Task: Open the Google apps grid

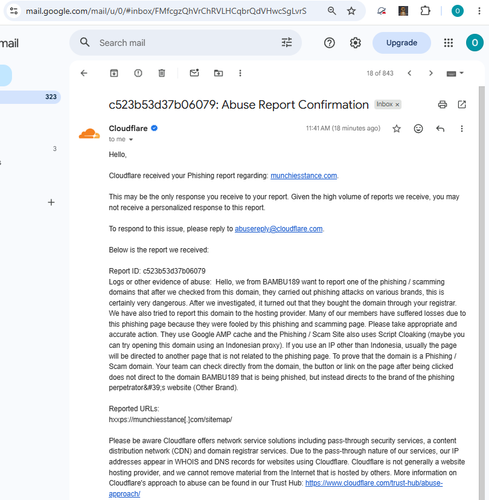Action: 448,43
